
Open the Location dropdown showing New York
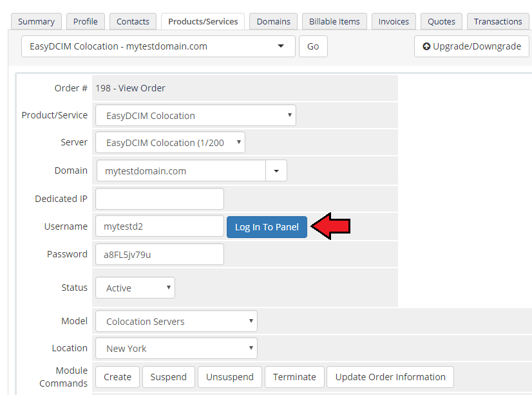tap(176, 348)
